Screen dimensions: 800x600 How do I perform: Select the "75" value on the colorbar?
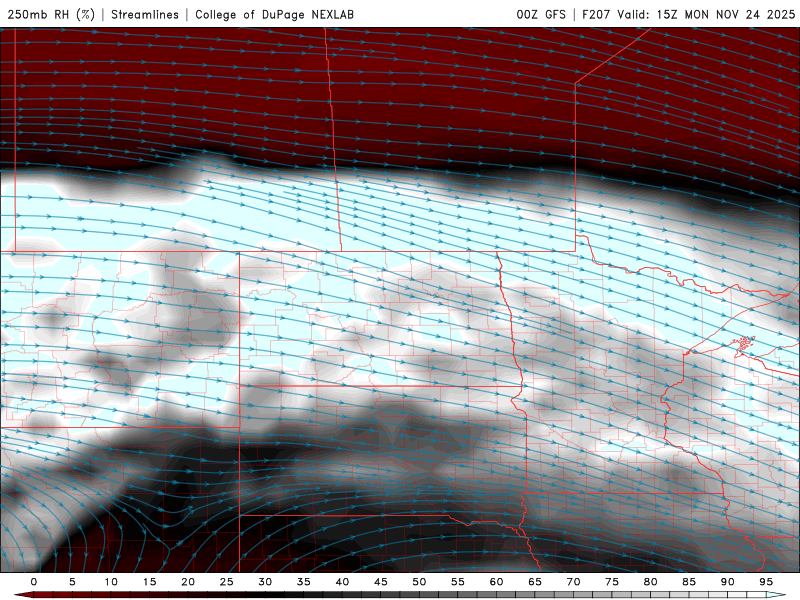pyautogui.click(x=612, y=582)
